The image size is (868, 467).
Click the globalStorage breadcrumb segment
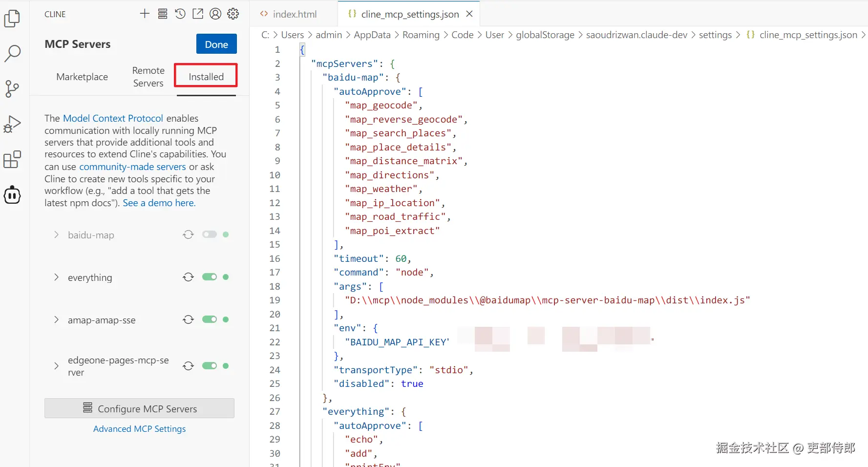[545, 35]
